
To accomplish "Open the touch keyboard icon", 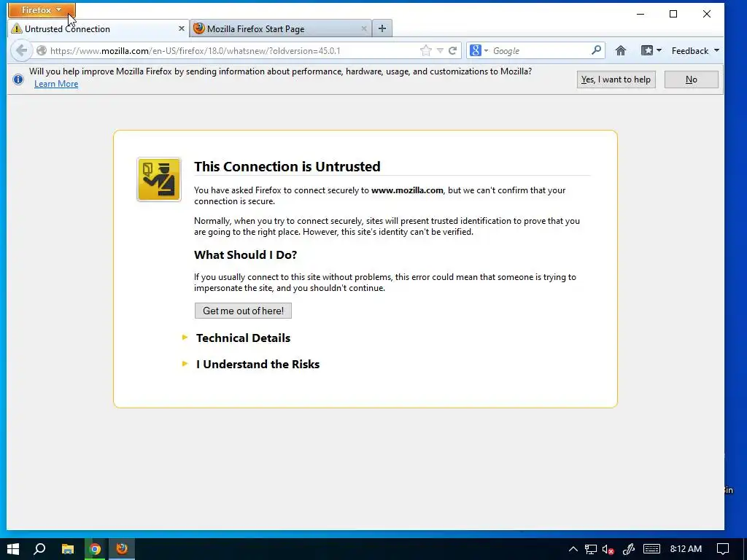I will (651, 549).
